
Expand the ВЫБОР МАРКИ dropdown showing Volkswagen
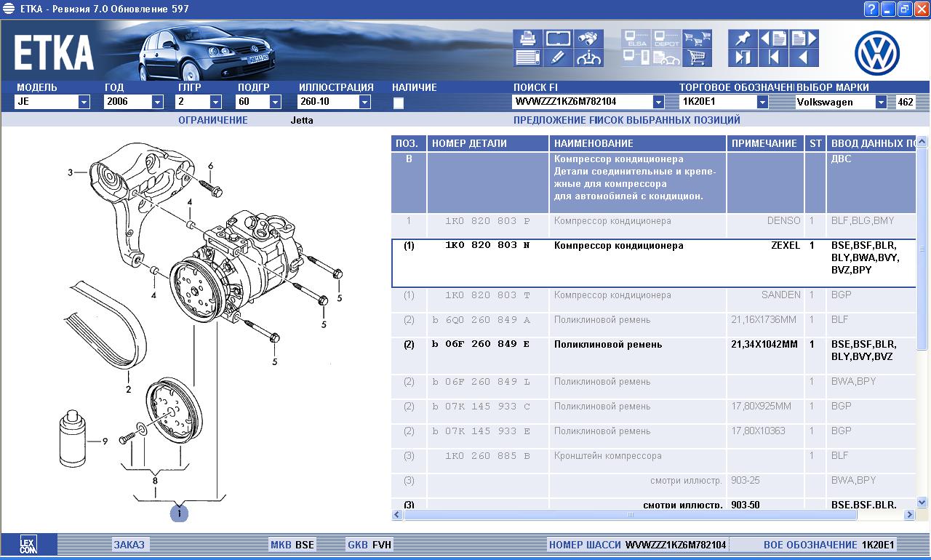coord(881,103)
